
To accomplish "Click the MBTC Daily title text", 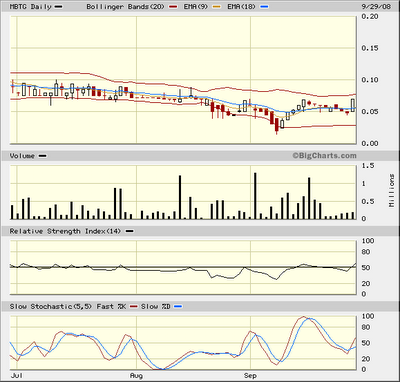I will tap(31, 7).
